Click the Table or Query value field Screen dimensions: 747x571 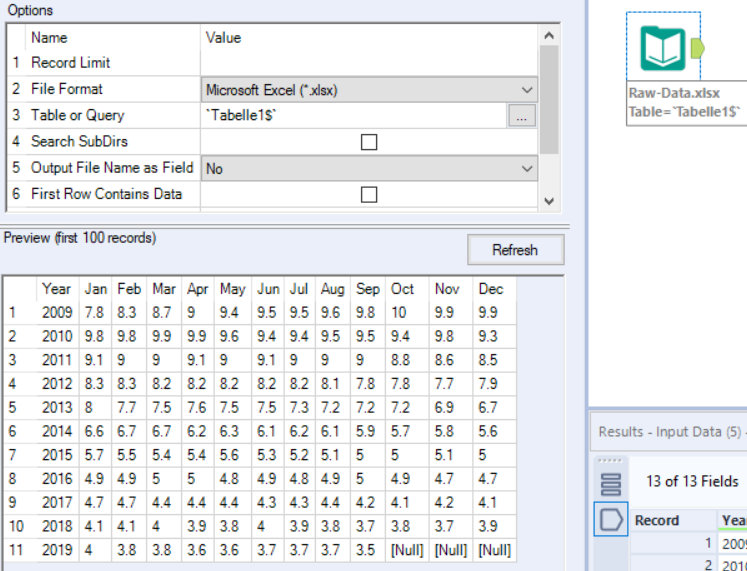[353, 116]
